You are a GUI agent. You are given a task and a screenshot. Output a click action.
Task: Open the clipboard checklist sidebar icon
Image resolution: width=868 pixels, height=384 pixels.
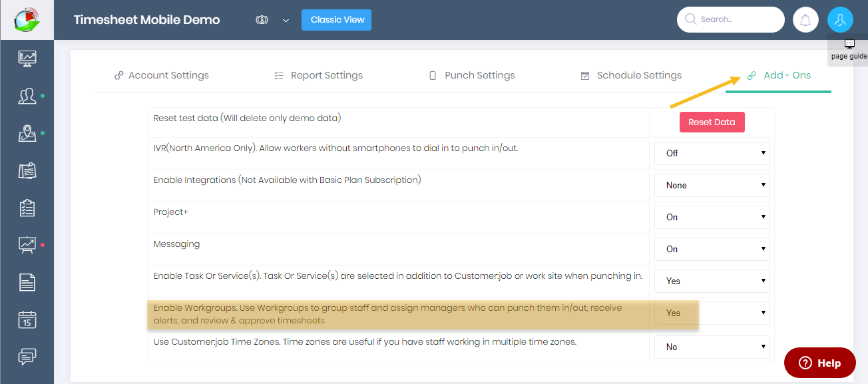point(27,208)
